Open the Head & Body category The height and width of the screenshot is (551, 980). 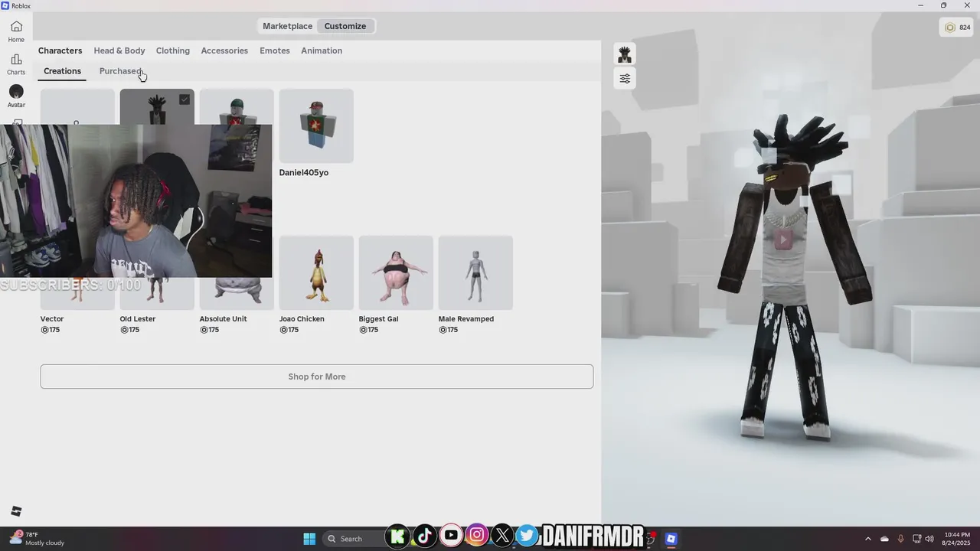[x=119, y=51]
